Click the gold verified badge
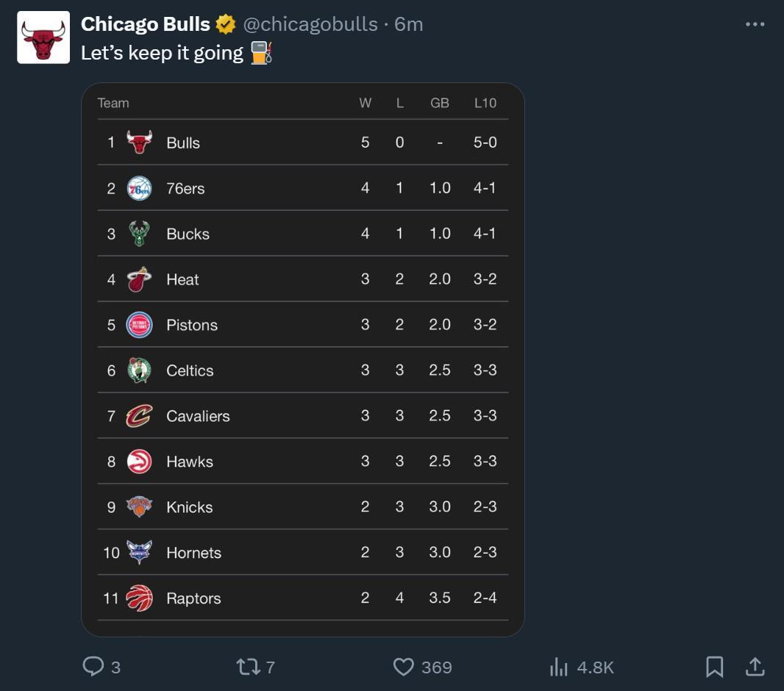The image size is (784, 691). pos(226,24)
